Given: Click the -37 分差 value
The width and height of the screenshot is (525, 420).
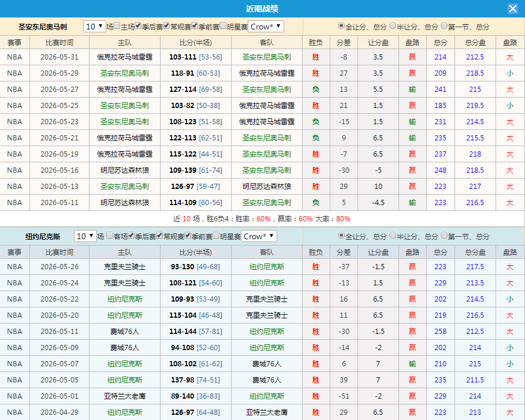Looking at the screenshot, I should 344,266.
